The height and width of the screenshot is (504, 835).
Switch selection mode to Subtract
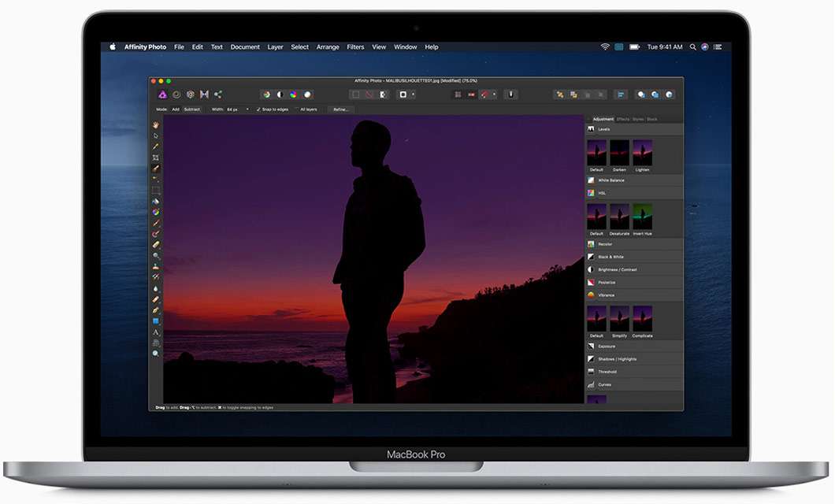[191, 109]
